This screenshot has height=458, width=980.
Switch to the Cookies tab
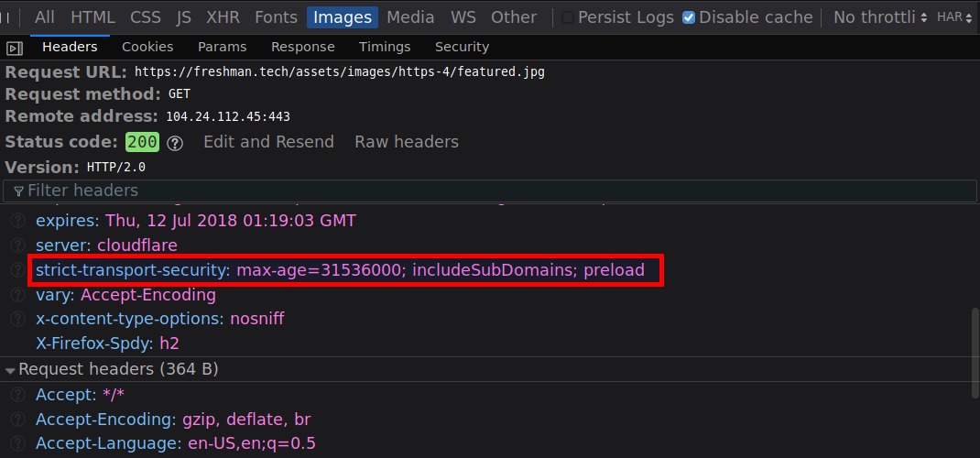point(147,47)
